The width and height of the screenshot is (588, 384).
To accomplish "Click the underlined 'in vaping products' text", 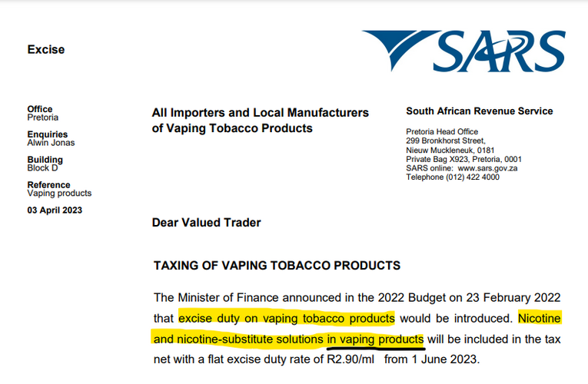I will (375, 339).
